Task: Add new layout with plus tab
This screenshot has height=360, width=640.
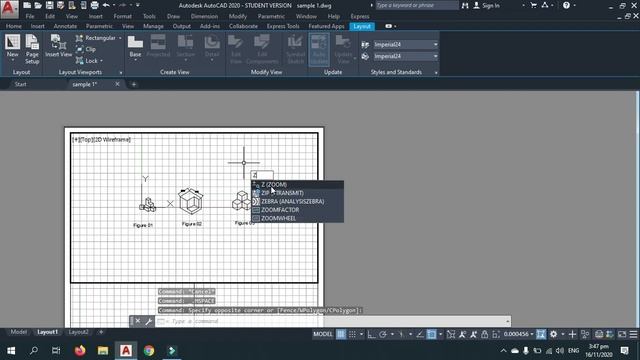Action: click(101, 332)
